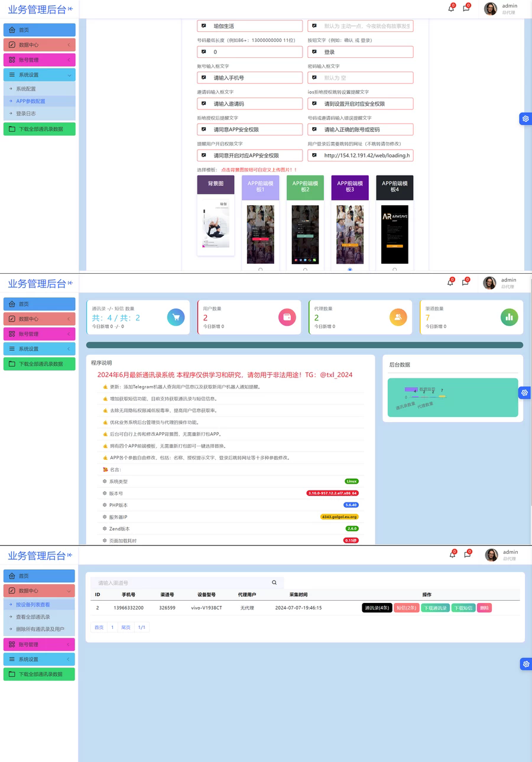Choose the radio button under APP前端模板4
Screen dimensions: 532x762
394,270
